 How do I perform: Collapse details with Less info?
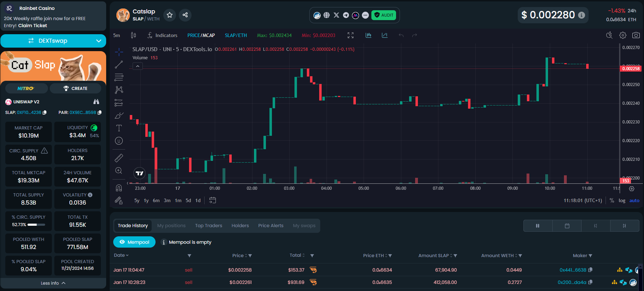point(53,283)
